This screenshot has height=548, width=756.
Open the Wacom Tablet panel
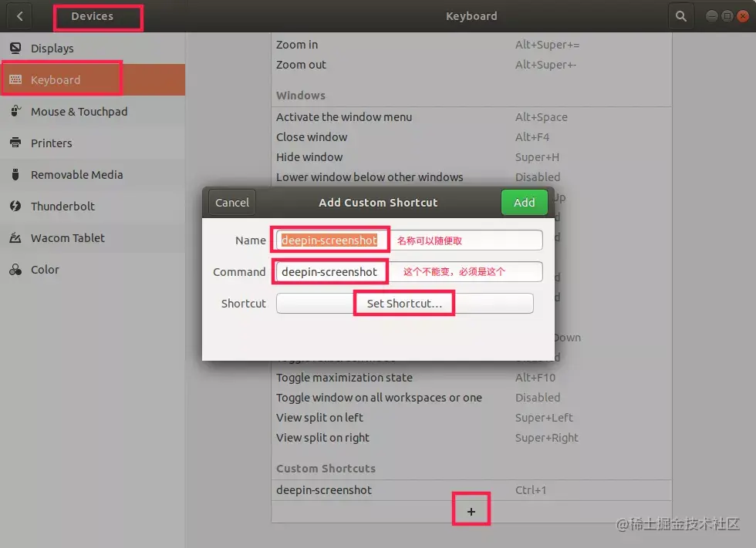click(x=93, y=238)
